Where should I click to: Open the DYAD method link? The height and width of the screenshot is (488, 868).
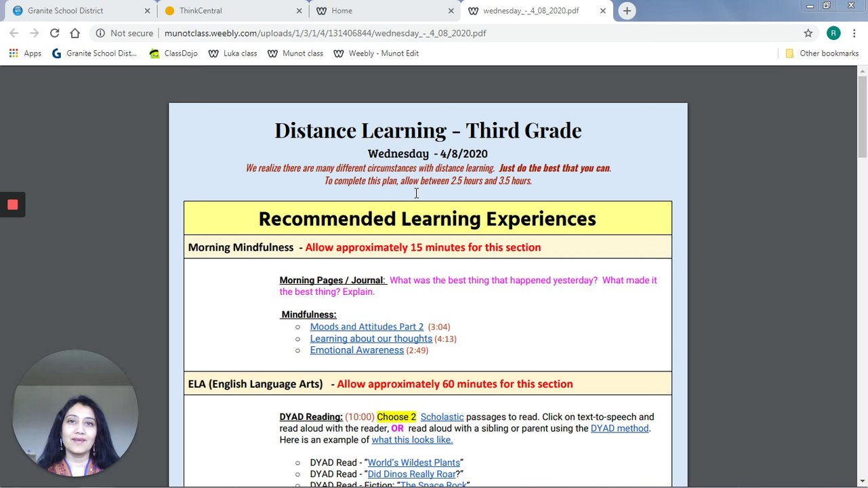(619, 428)
